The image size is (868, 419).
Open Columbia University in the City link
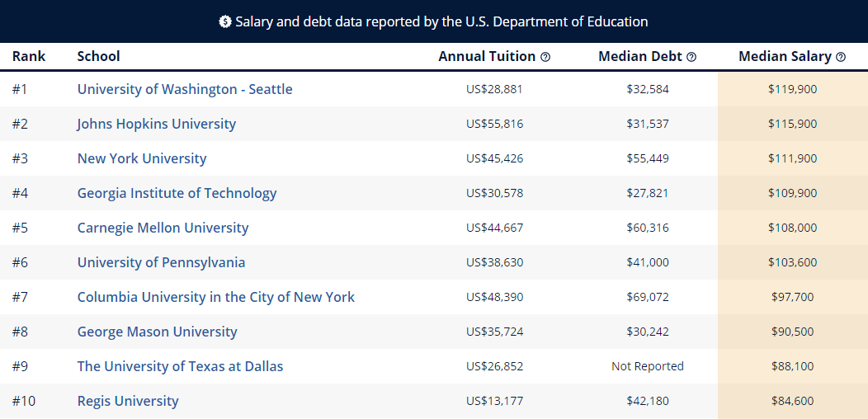tap(216, 297)
